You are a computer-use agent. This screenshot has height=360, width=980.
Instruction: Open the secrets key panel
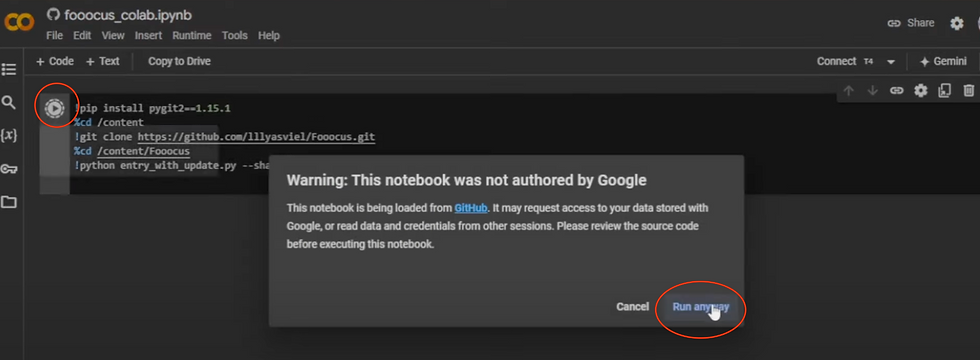9,169
